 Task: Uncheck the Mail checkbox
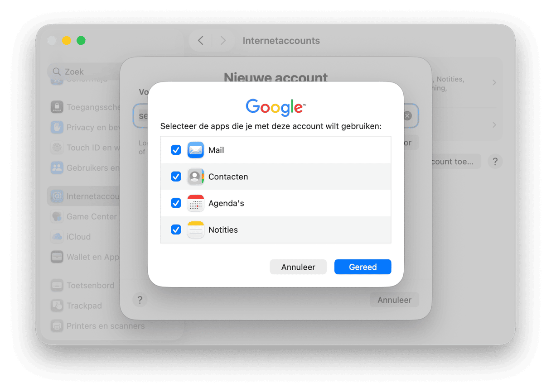click(x=176, y=150)
